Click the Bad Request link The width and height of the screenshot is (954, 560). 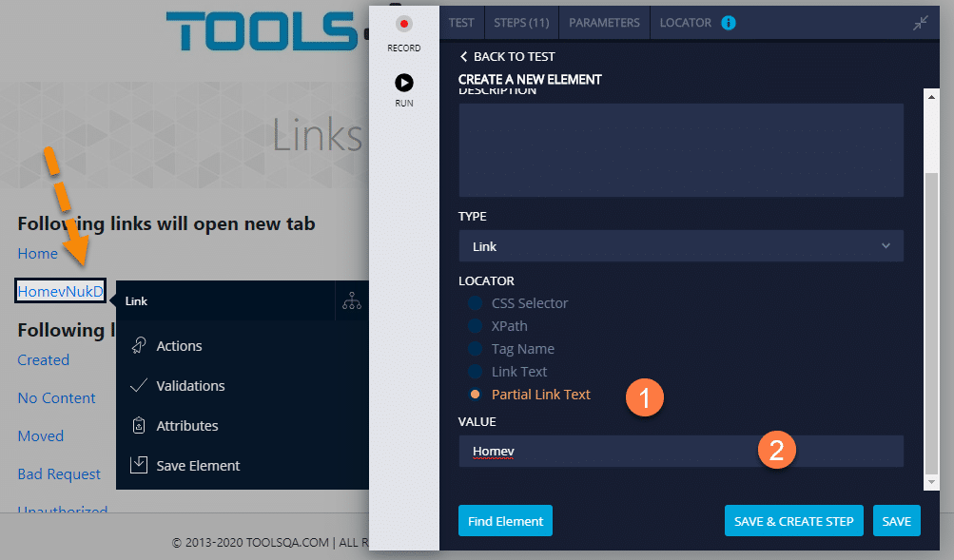[x=59, y=473]
